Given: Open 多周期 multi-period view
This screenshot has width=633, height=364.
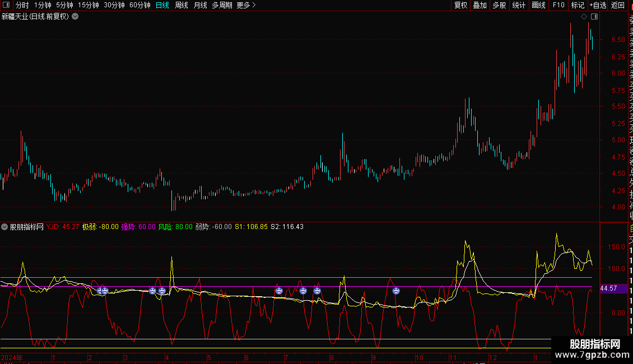Looking at the screenshot, I should coord(222,5).
